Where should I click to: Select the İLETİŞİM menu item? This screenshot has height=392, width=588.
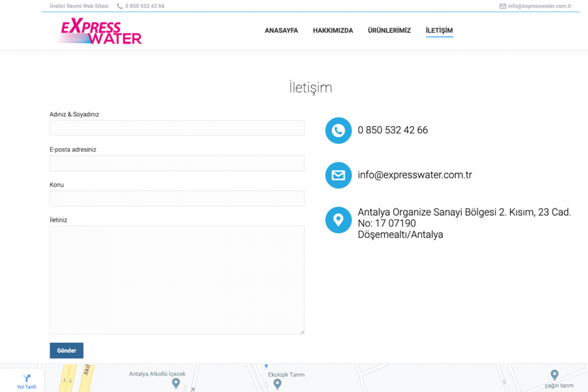click(439, 31)
